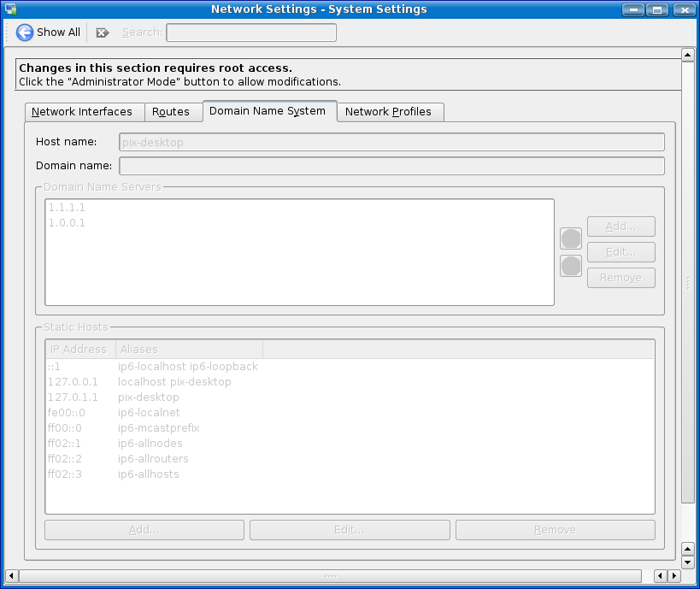Click the Search input field

(251, 32)
